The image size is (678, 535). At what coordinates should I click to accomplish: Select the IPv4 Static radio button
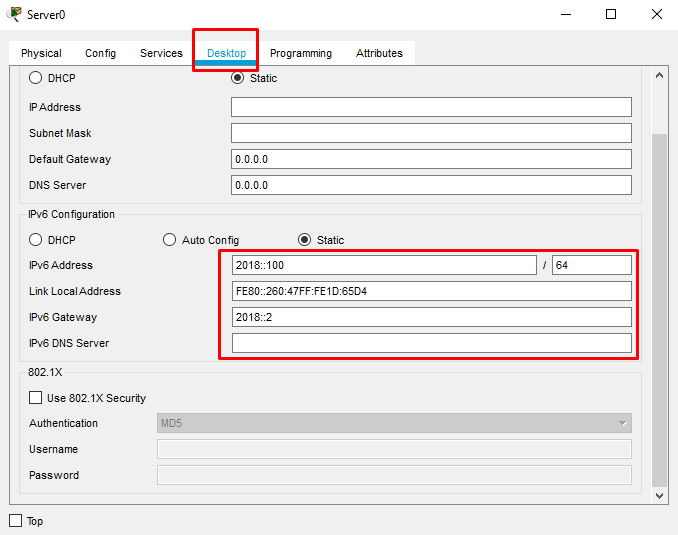click(237, 78)
